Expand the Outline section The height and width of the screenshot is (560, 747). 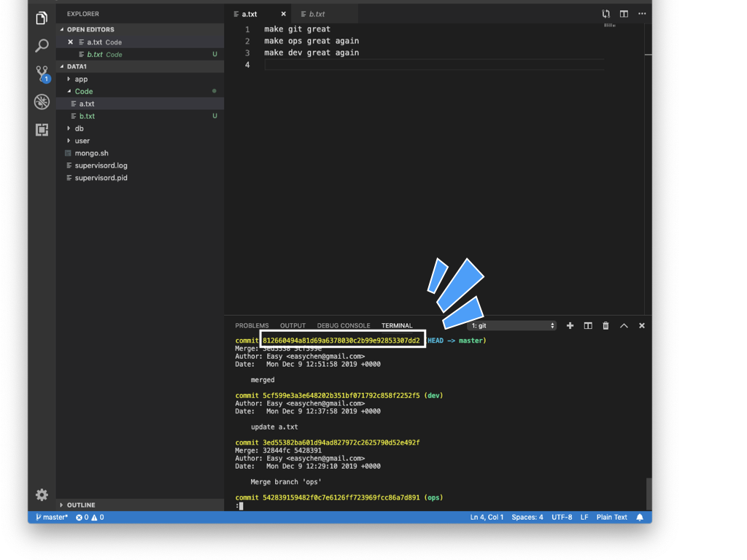pyautogui.click(x=140, y=505)
